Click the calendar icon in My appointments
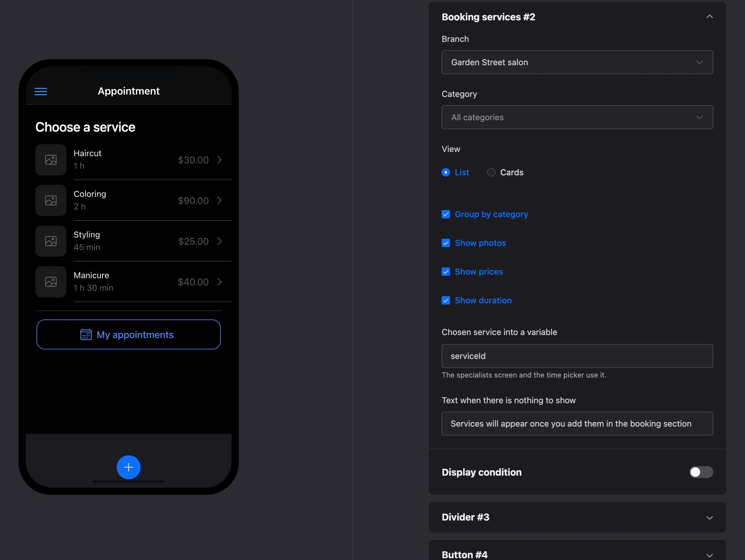The height and width of the screenshot is (560, 745). 86,335
